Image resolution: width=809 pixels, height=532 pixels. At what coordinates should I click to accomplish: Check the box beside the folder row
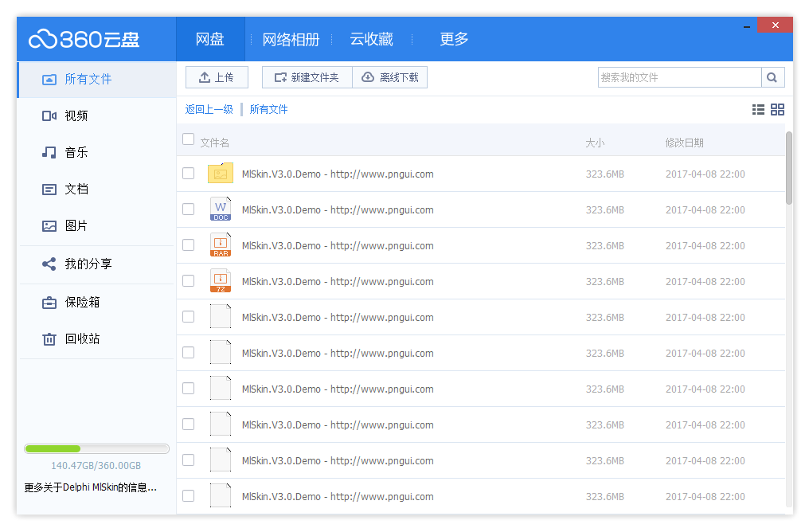[189, 174]
